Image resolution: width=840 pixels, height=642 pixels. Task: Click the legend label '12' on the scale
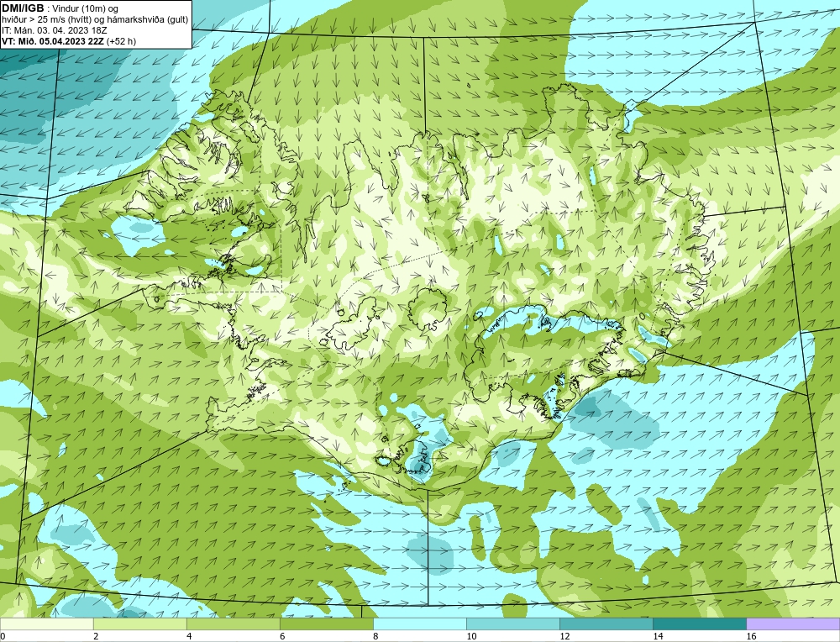[564, 636]
